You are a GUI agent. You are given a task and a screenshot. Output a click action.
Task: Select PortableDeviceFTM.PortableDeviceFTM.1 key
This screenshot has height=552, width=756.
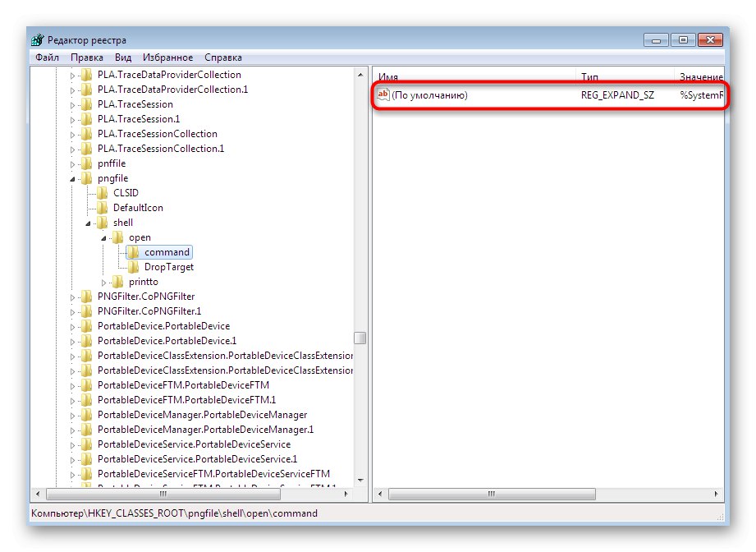tap(186, 400)
